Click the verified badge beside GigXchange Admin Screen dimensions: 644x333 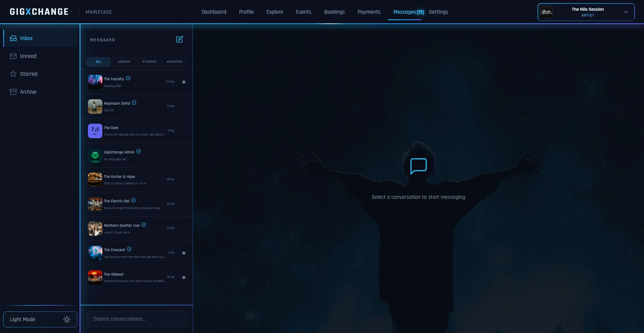coord(139,152)
